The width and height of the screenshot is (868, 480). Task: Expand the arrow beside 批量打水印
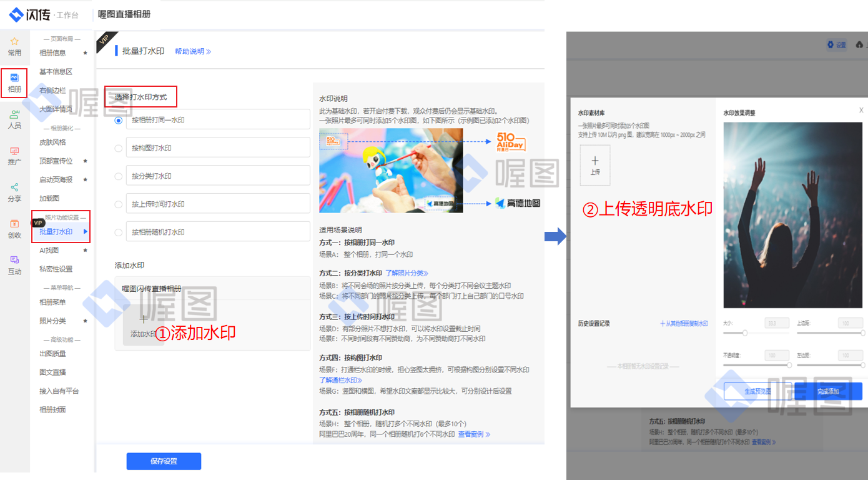pos(86,232)
